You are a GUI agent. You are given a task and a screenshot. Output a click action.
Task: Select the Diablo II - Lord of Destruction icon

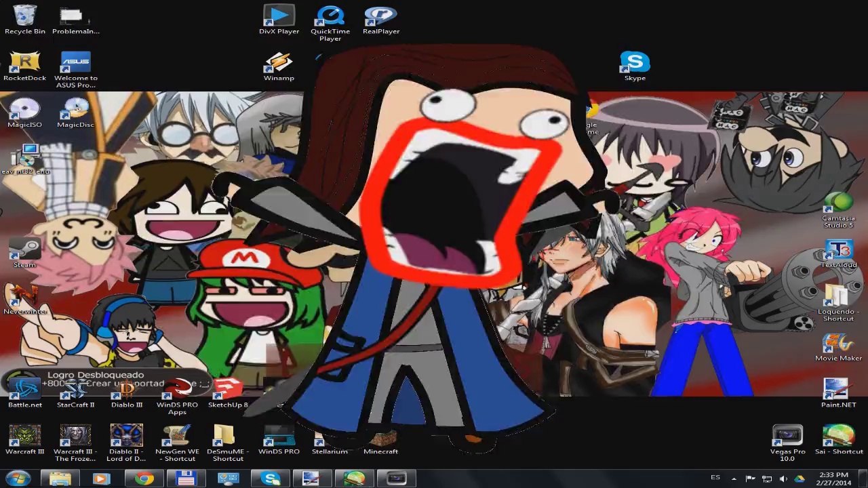(127, 443)
